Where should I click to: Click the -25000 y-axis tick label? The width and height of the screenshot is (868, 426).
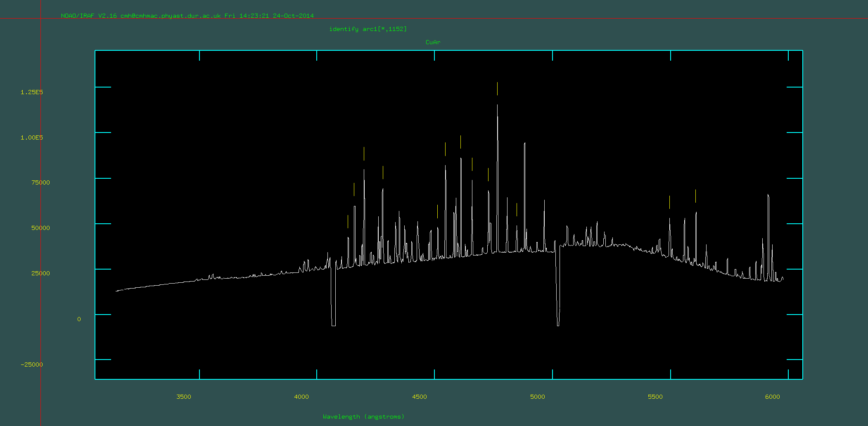tap(33, 364)
